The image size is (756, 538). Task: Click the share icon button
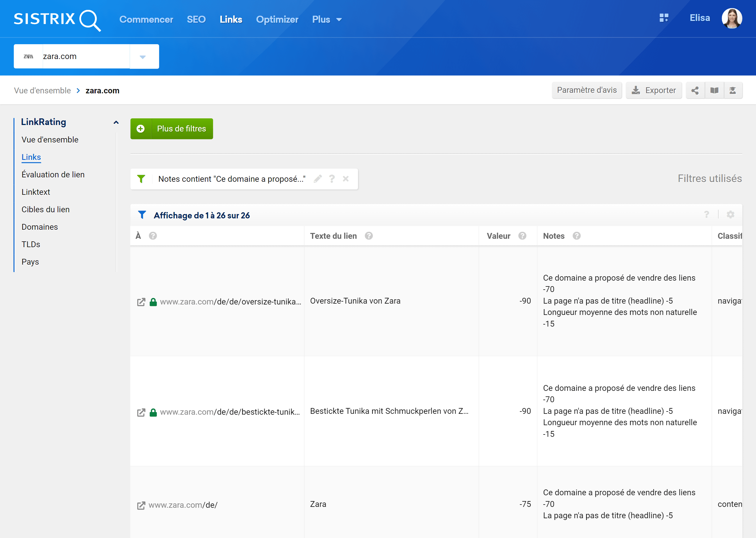(x=695, y=90)
